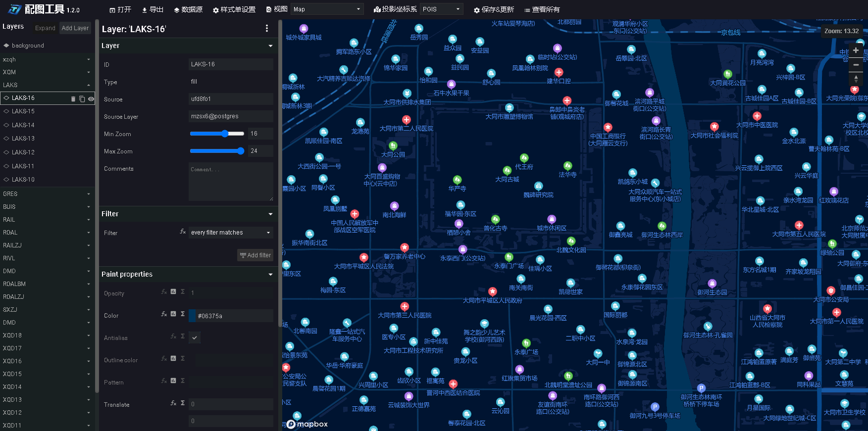This screenshot has width=868, height=431.
Task: Zoom in with the map plus button
Action: pyautogui.click(x=856, y=50)
